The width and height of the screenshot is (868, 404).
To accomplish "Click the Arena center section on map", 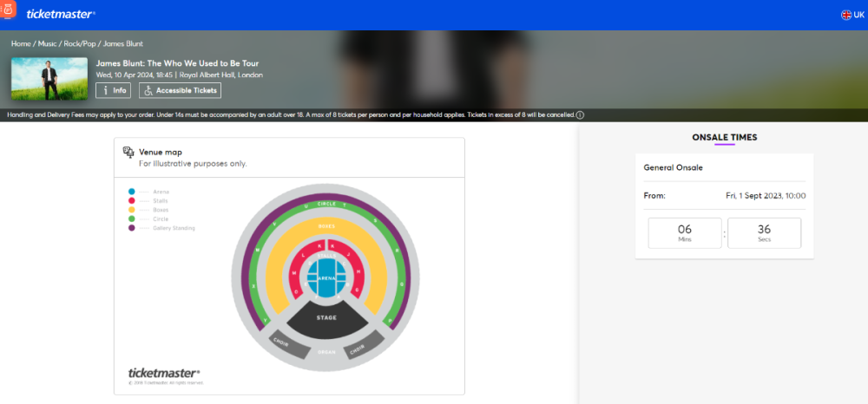I will click(x=326, y=279).
